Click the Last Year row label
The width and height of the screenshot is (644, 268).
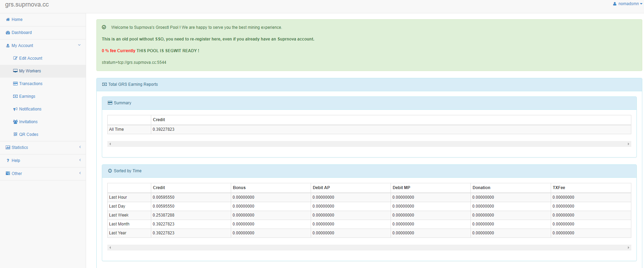coord(118,233)
